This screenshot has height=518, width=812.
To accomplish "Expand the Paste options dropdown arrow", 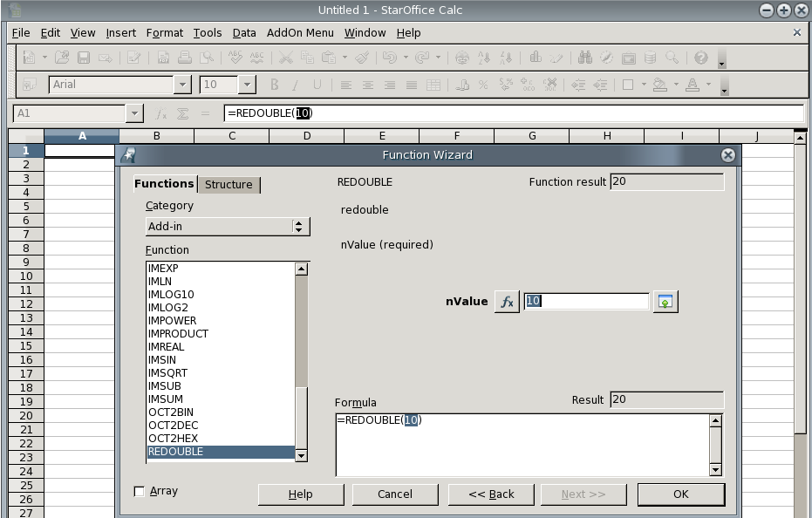I will point(345,58).
